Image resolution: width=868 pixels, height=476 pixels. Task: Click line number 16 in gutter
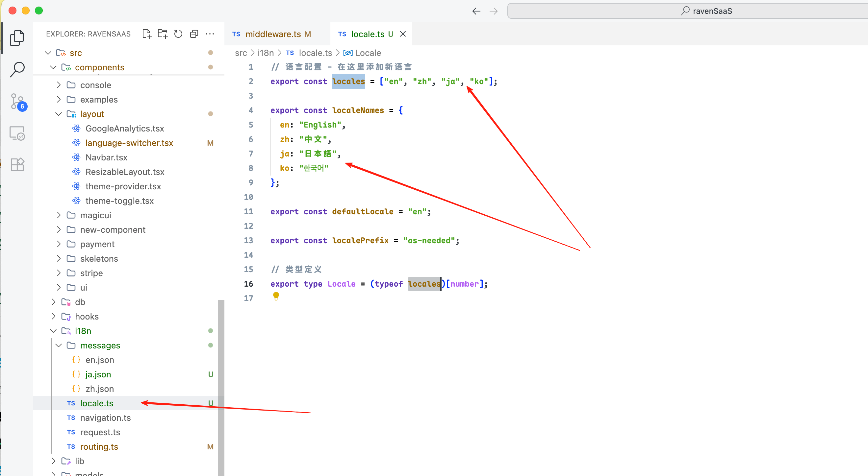[x=249, y=284]
